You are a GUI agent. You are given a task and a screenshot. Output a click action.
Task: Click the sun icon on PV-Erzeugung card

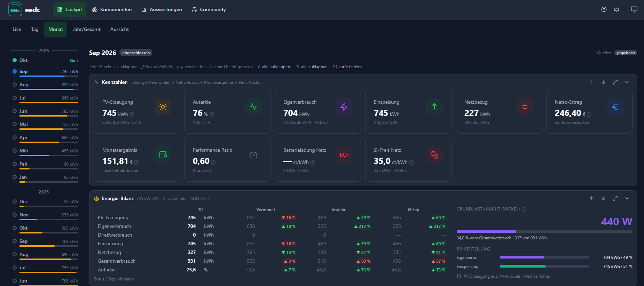pos(163,107)
